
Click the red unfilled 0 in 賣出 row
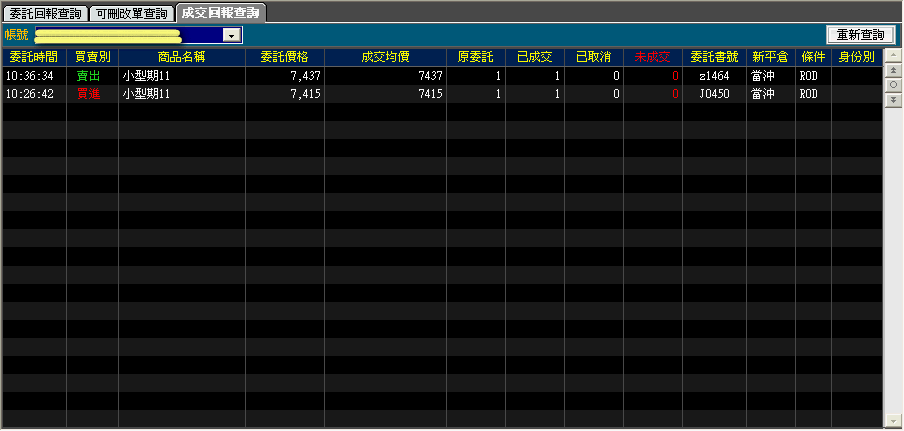[x=675, y=75]
